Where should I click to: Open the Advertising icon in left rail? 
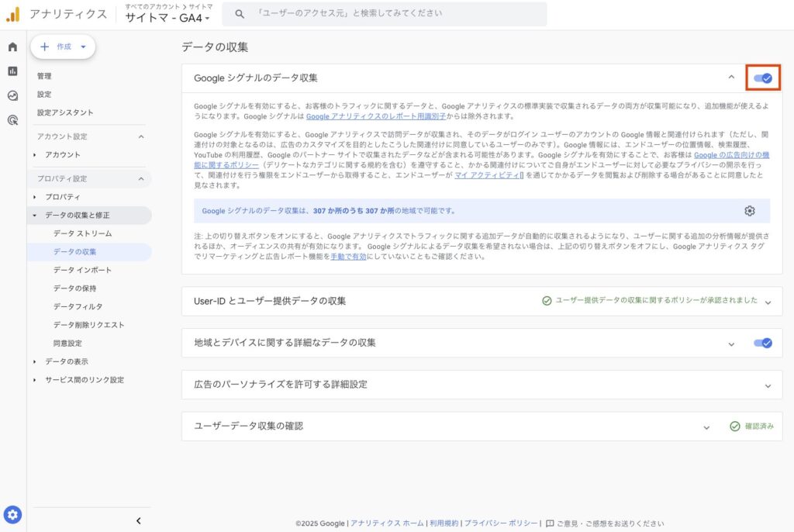point(12,120)
